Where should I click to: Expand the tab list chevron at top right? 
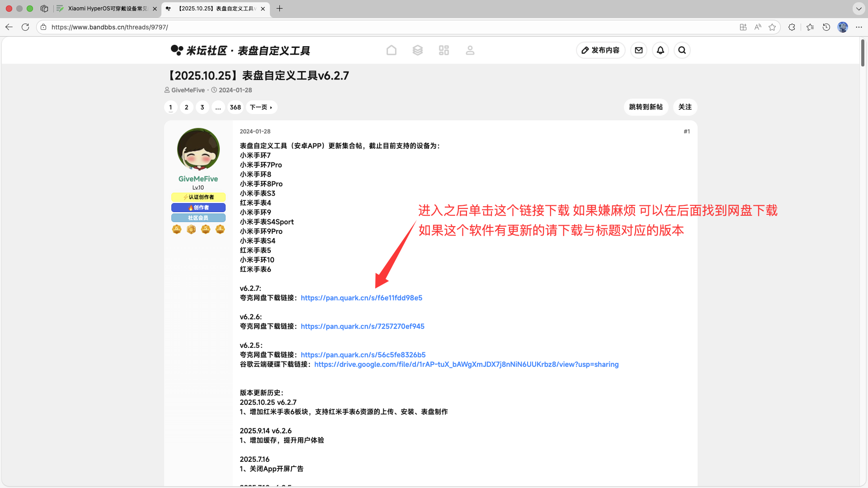coord(859,9)
